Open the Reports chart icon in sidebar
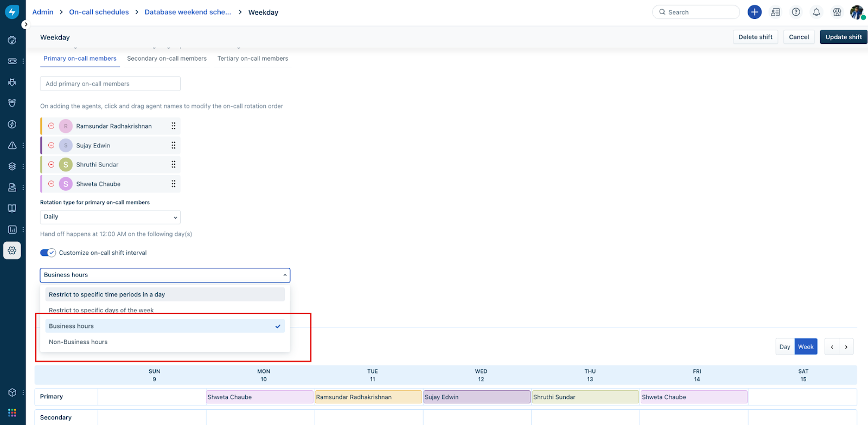This screenshot has height=425, width=868. point(12,229)
